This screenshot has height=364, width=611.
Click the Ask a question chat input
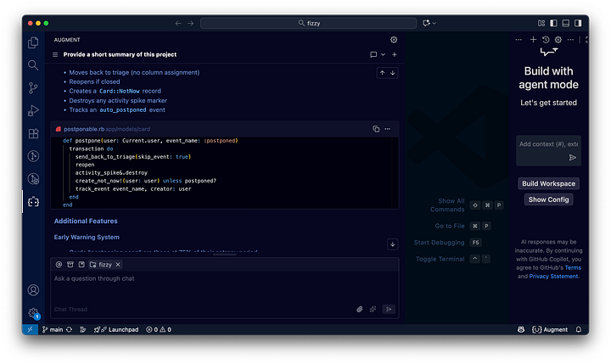[x=224, y=288]
